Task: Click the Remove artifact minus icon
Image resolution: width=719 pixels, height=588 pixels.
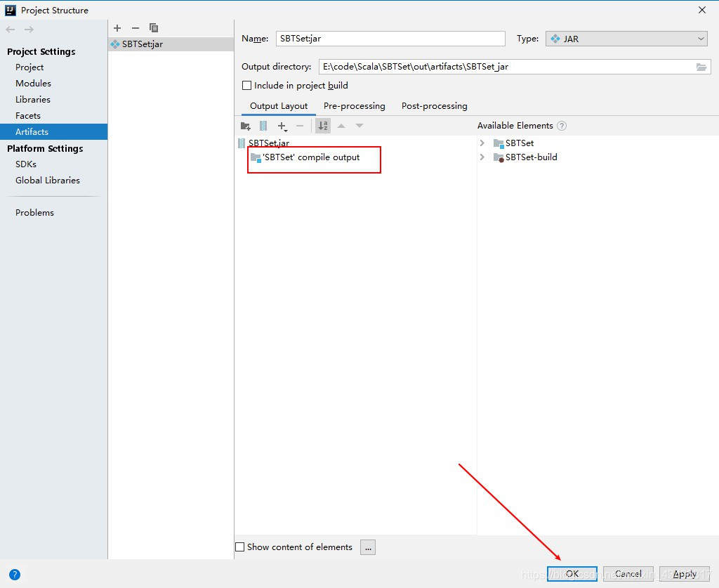Action: [x=136, y=28]
